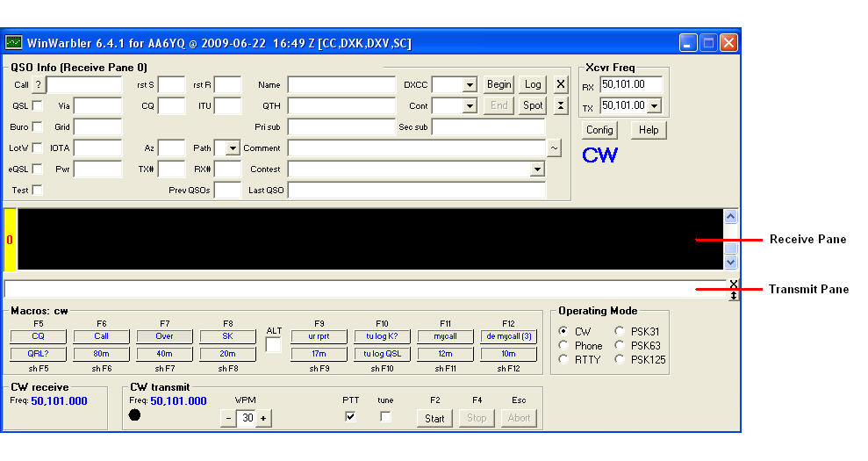Click the Comment input field
Screen dimensions: 868x461
coord(416,148)
